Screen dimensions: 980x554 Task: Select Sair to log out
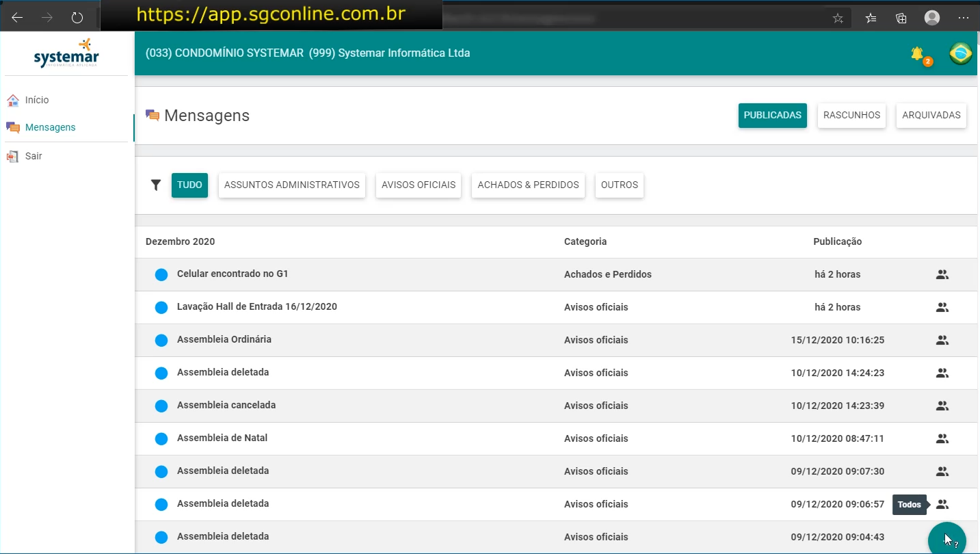(34, 156)
